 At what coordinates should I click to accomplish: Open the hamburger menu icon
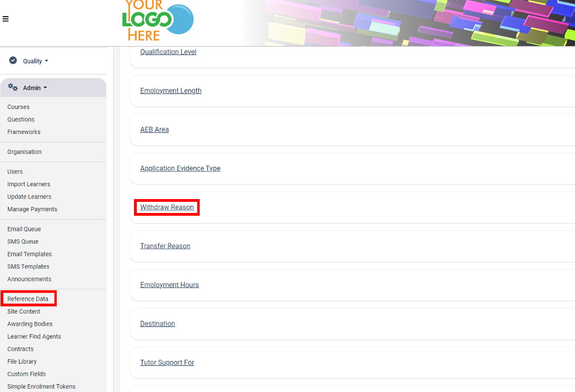(6, 19)
